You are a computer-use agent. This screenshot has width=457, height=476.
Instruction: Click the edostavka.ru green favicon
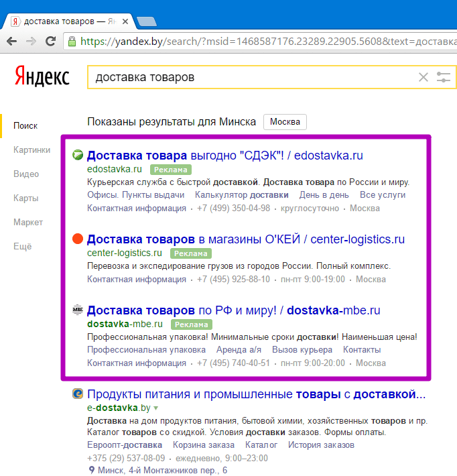coord(78,156)
